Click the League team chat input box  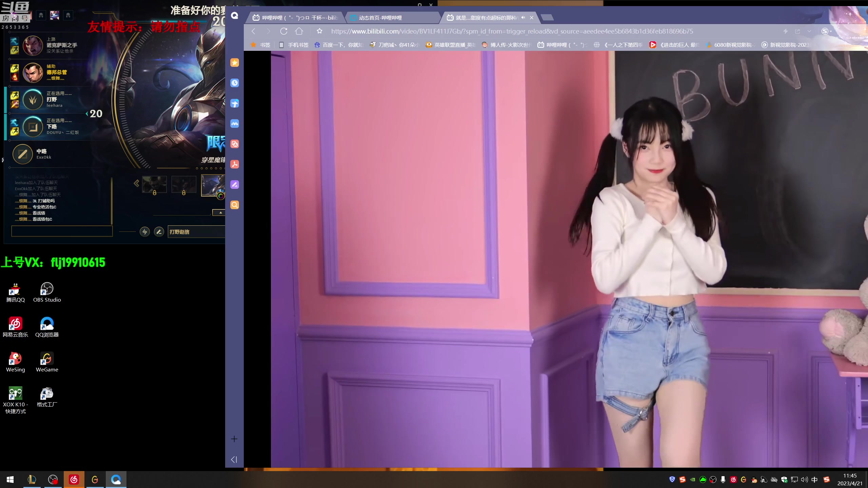62,231
